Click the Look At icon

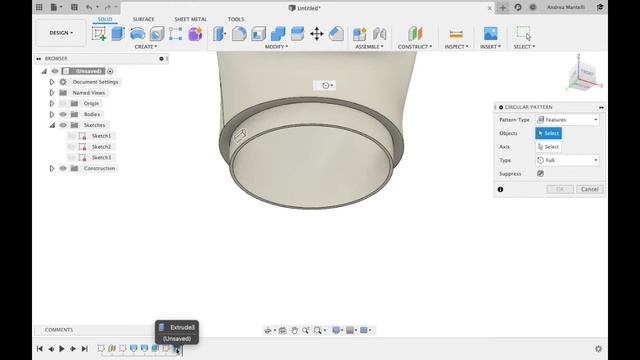click(282, 330)
